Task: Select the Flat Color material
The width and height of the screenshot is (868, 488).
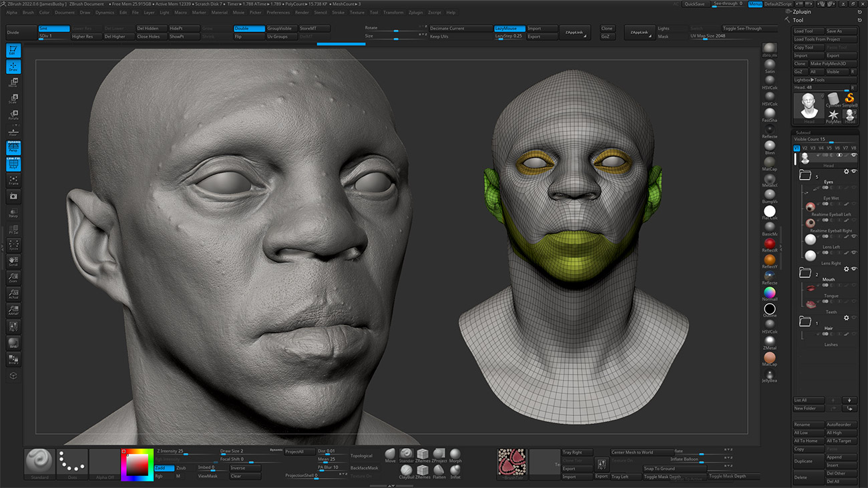Action: pos(770,211)
